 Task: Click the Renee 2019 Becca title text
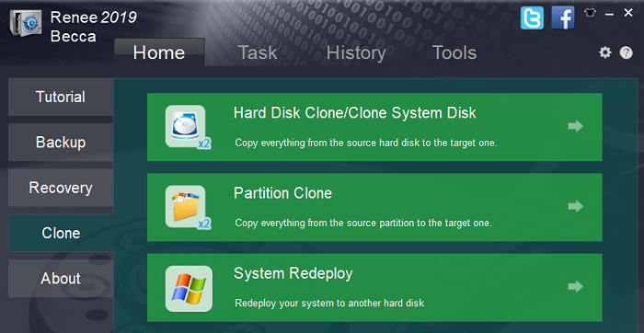pyautogui.click(x=93, y=27)
